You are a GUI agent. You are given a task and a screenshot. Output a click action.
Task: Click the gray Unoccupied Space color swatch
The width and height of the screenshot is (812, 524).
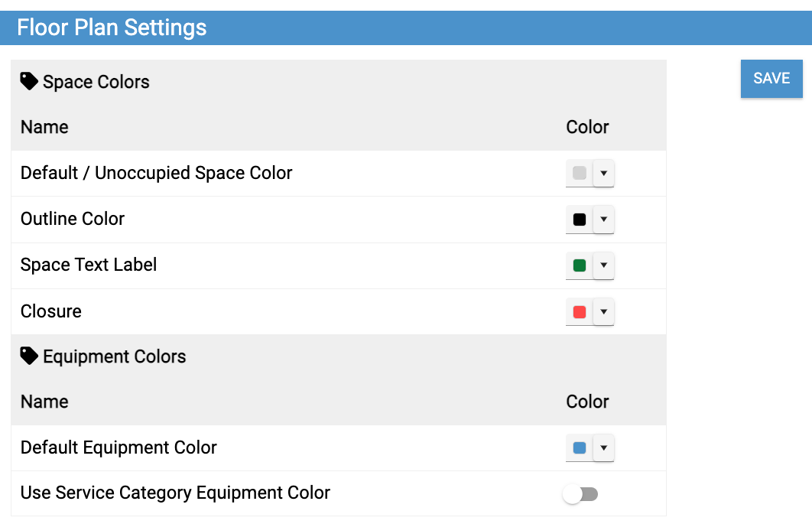(580, 174)
